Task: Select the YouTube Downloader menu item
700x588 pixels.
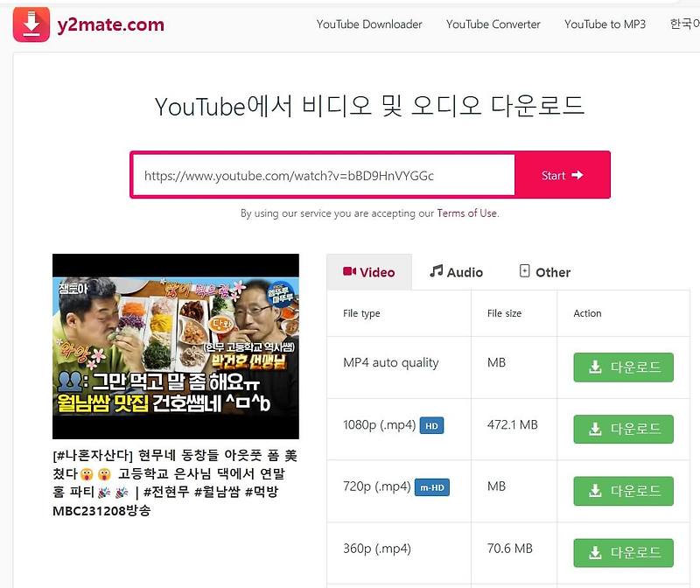Action: tap(369, 25)
